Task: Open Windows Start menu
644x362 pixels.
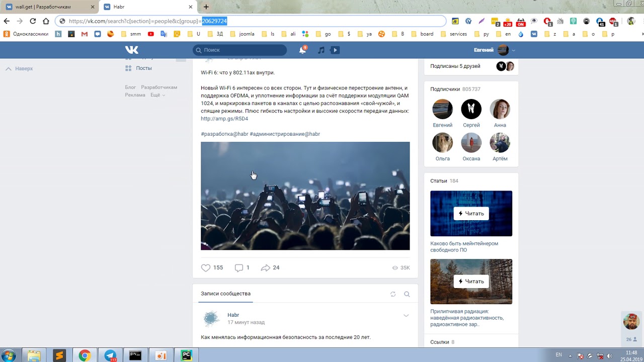Action: (9, 355)
